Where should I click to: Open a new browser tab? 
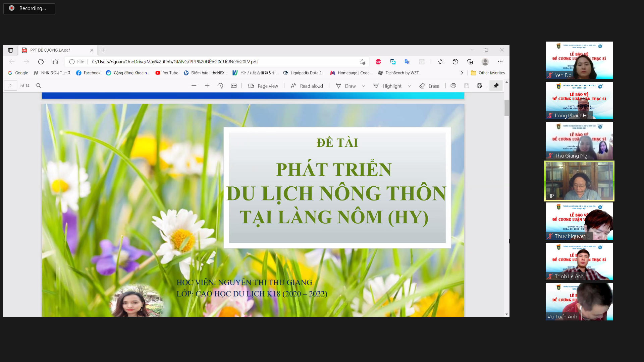[x=103, y=50]
